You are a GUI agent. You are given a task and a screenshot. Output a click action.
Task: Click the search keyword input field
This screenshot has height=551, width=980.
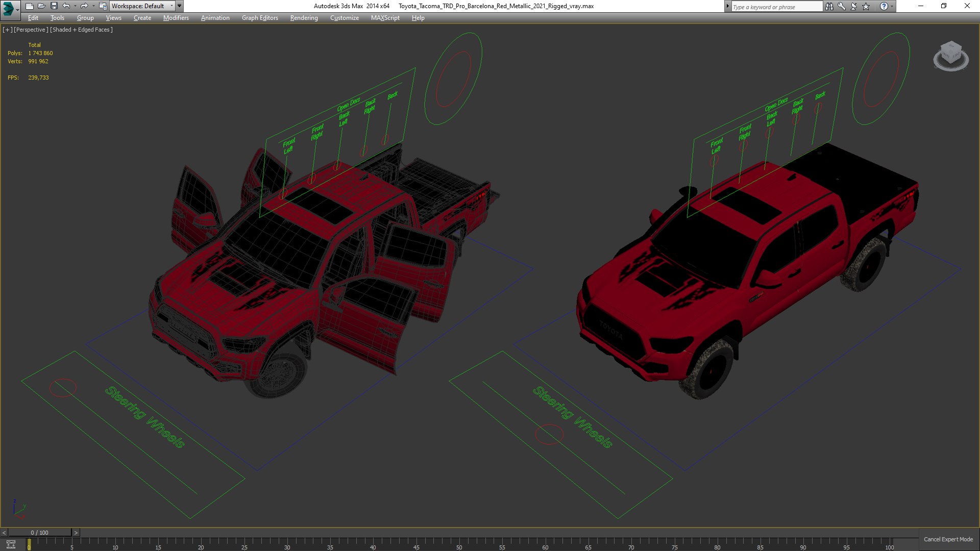[x=777, y=7]
